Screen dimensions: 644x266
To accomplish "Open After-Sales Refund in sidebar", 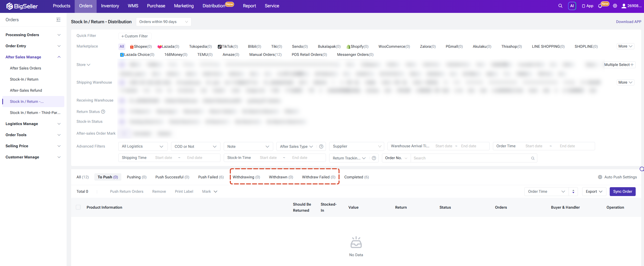I will (x=26, y=90).
